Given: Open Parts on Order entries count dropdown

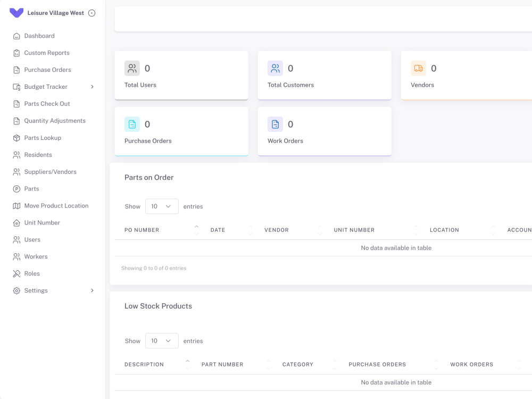Looking at the screenshot, I should tap(162, 206).
